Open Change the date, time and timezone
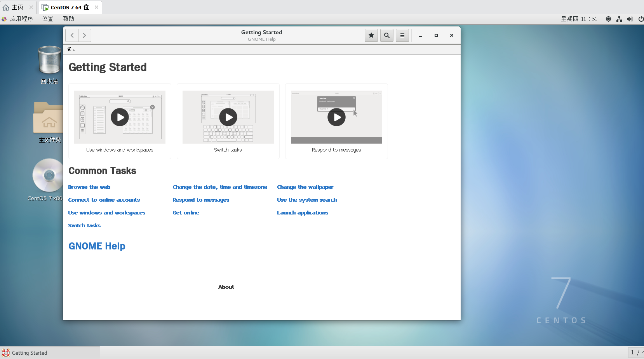 tap(220, 187)
